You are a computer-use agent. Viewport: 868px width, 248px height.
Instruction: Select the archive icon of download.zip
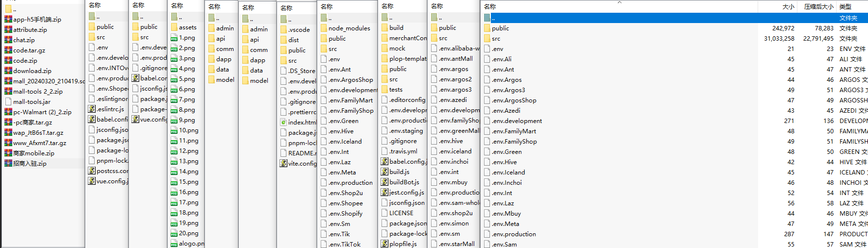coord(8,71)
